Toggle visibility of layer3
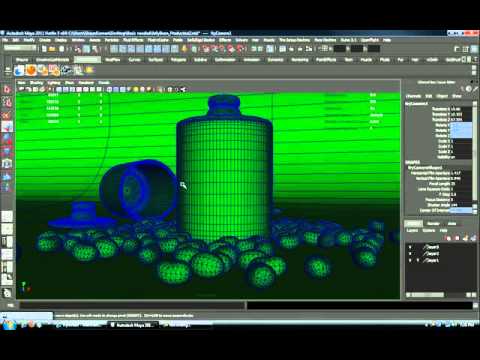480x360 pixels. (410, 247)
